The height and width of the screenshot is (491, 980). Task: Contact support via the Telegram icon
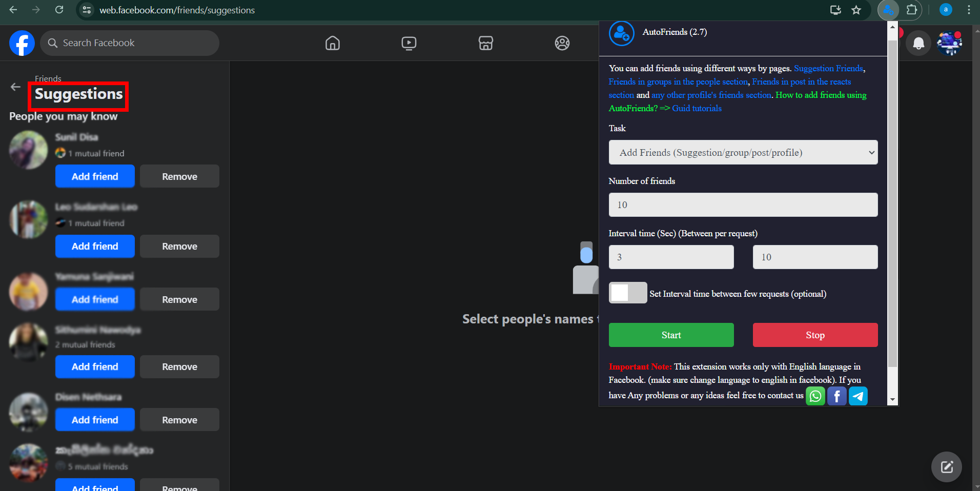coord(858,396)
